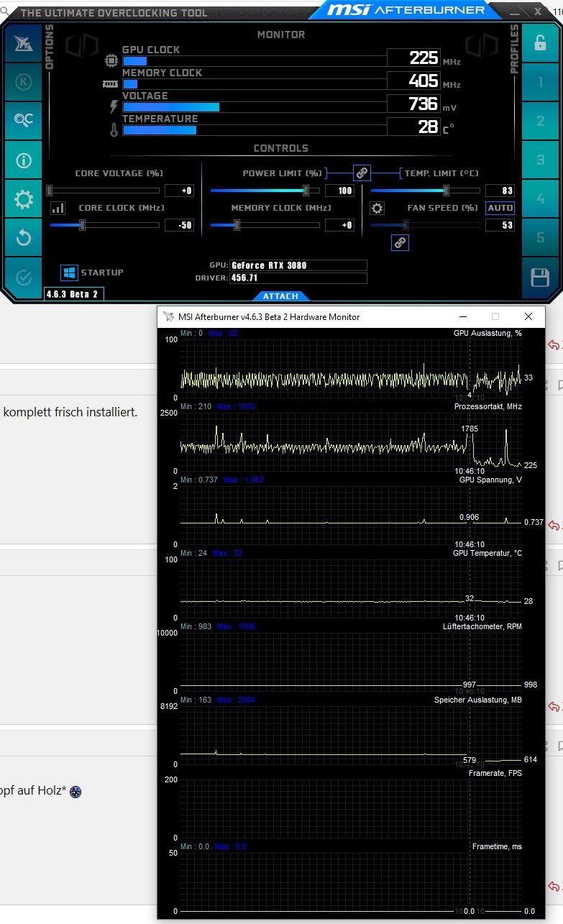This screenshot has height=924, width=563.
Task: Click the GPU Clock 225 MHz readout
Action: coord(413,58)
